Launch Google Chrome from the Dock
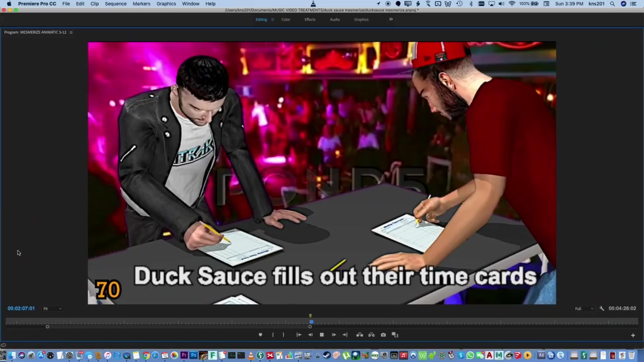This screenshot has width=644, height=362. click(x=146, y=355)
